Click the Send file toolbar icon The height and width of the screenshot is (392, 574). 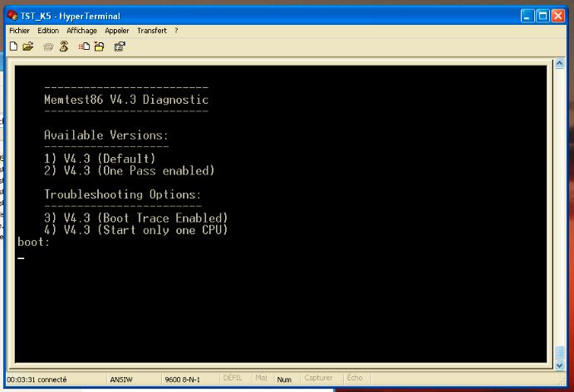tap(84, 47)
